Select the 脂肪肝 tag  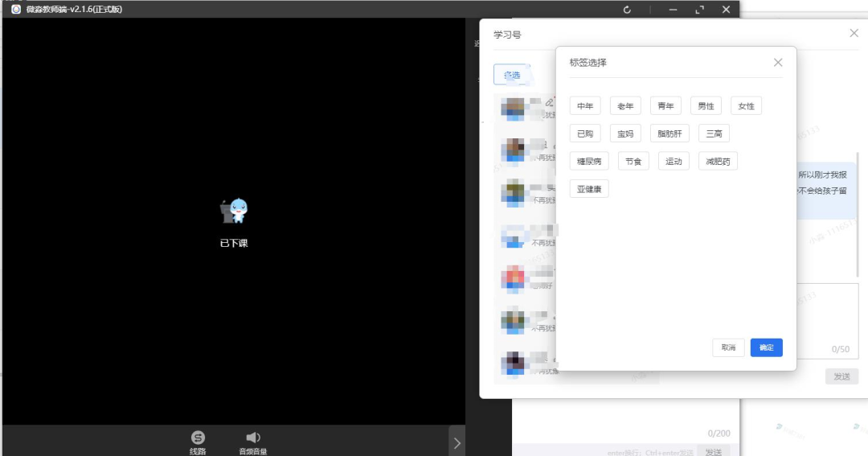tap(669, 134)
